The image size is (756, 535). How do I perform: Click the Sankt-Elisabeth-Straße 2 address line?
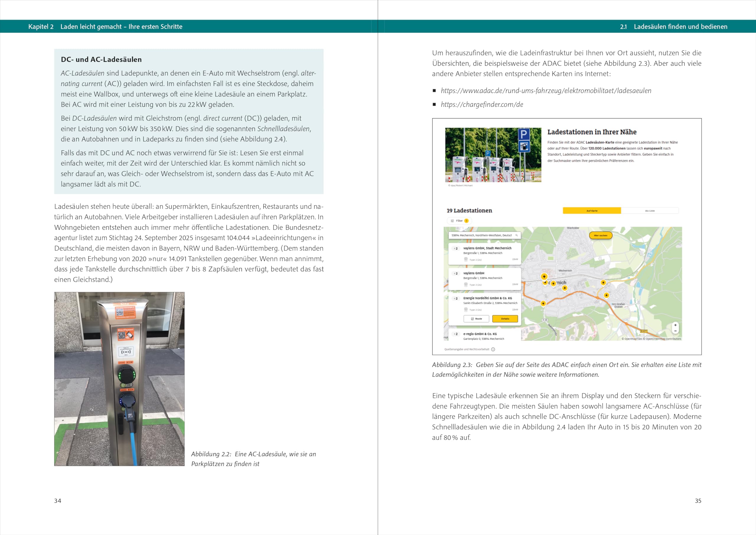pos(490,303)
